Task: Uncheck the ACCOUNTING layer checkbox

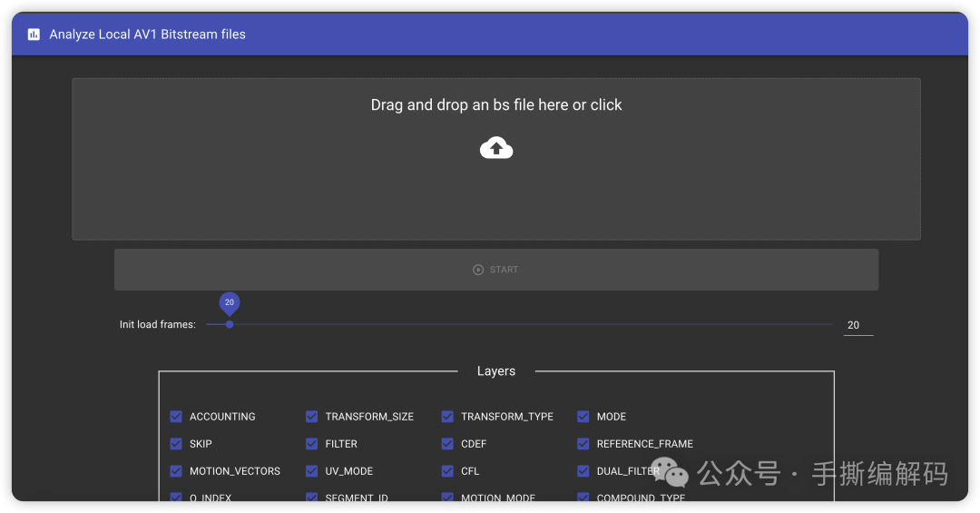Action: coord(176,417)
